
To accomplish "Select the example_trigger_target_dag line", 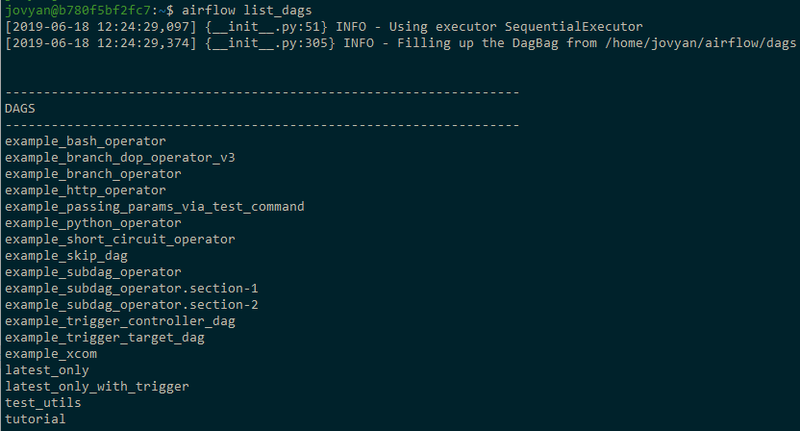I will pyautogui.click(x=105, y=337).
